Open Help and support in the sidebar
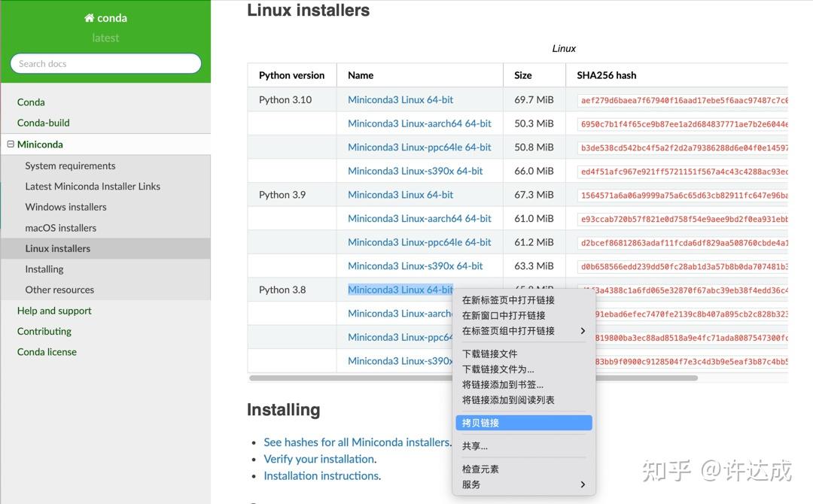The height and width of the screenshot is (504, 813). pyautogui.click(x=54, y=311)
